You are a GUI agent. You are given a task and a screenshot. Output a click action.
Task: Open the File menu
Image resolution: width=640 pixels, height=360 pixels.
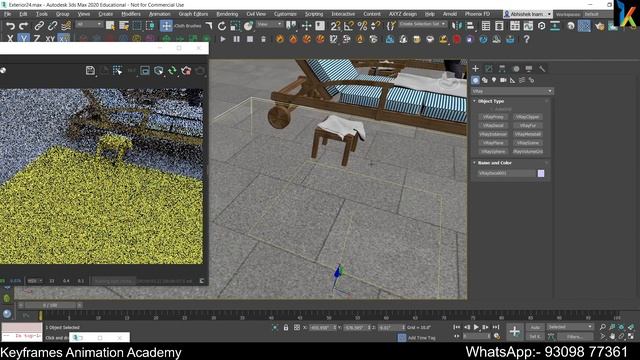tap(7, 14)
